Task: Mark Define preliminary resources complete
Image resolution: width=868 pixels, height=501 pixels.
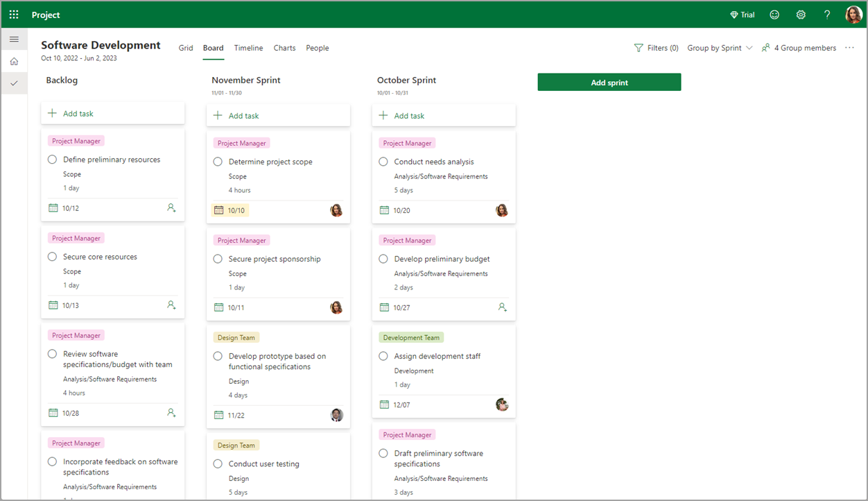Action: pos(52,160)
